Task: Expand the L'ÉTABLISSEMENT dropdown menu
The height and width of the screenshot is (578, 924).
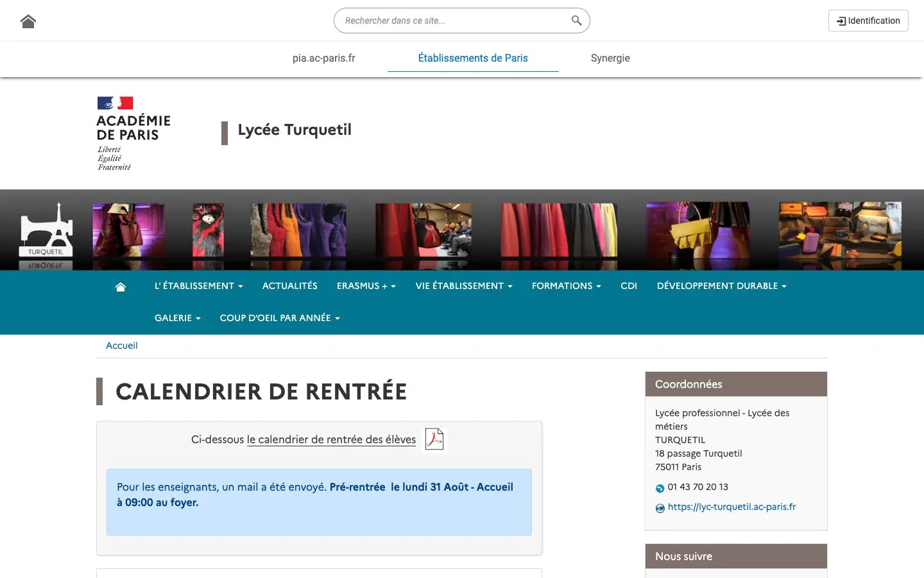Action: tap(199, 286)
